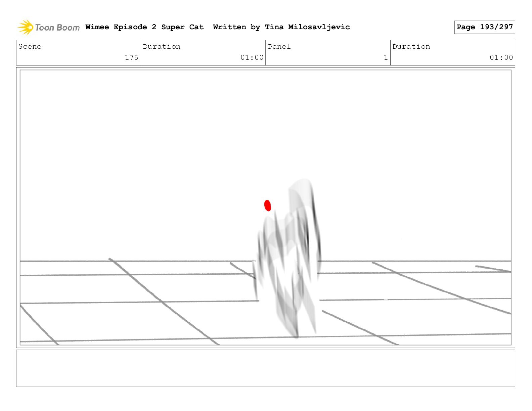
Task: Click the red dot in the storyboard
Action: 267,205
